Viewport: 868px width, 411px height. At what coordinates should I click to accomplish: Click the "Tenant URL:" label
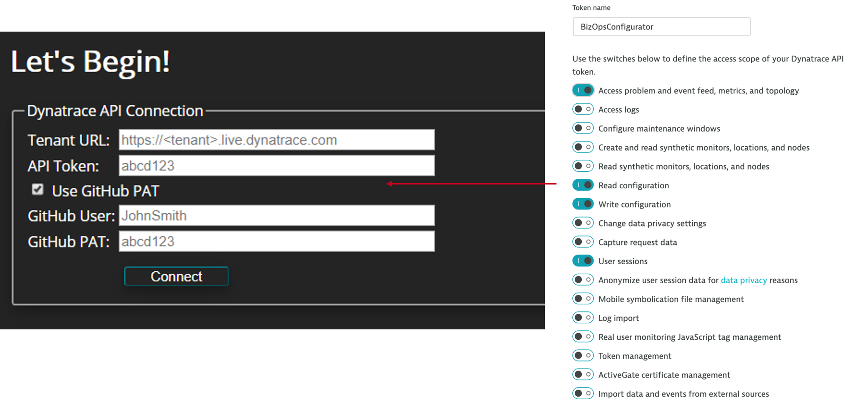click(68, 140)
